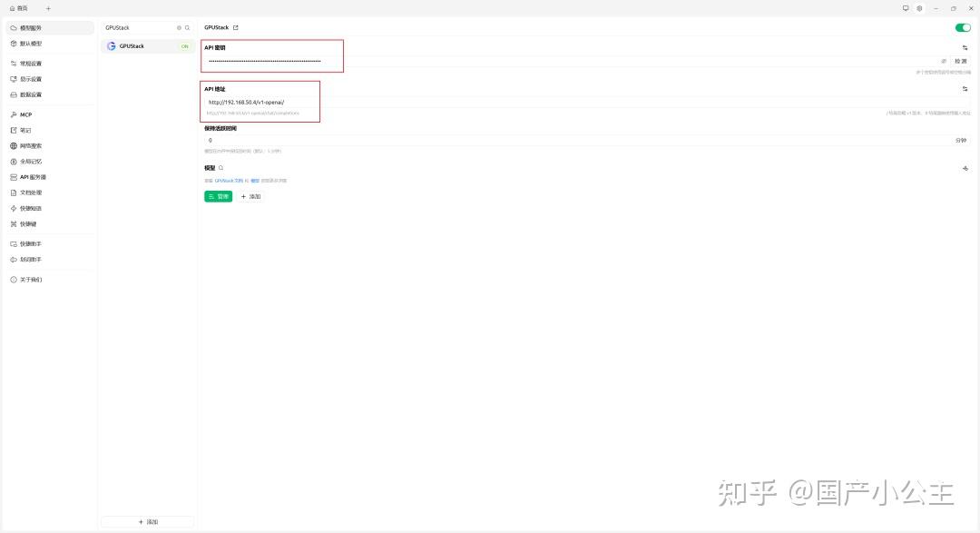Image resolution: width=980 pixels, height=533 pixels.
Task: Click the 保持活跃时间 value field
Action: pyautogui.click(x=578, y=141)
